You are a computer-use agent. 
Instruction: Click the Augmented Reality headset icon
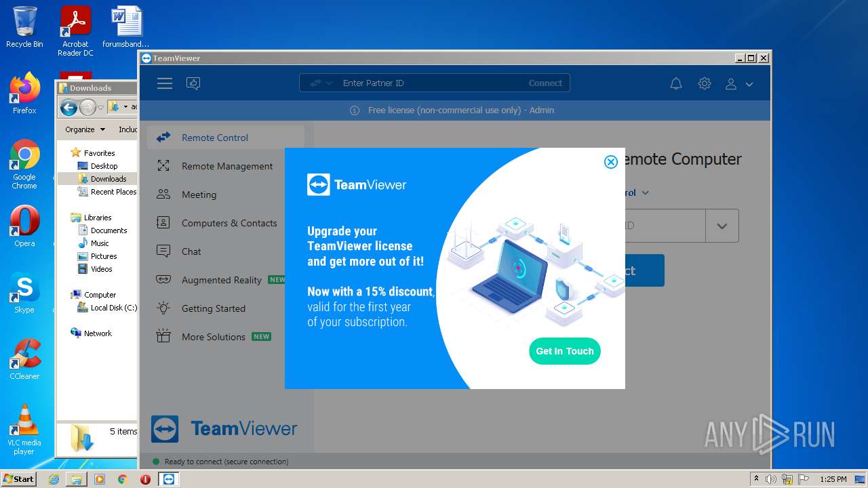[163, 279]
